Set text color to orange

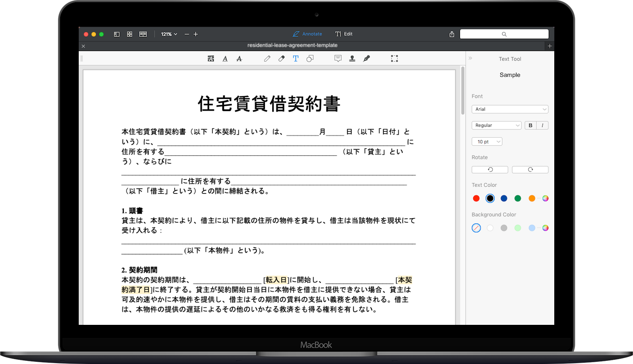click(532, 198)
